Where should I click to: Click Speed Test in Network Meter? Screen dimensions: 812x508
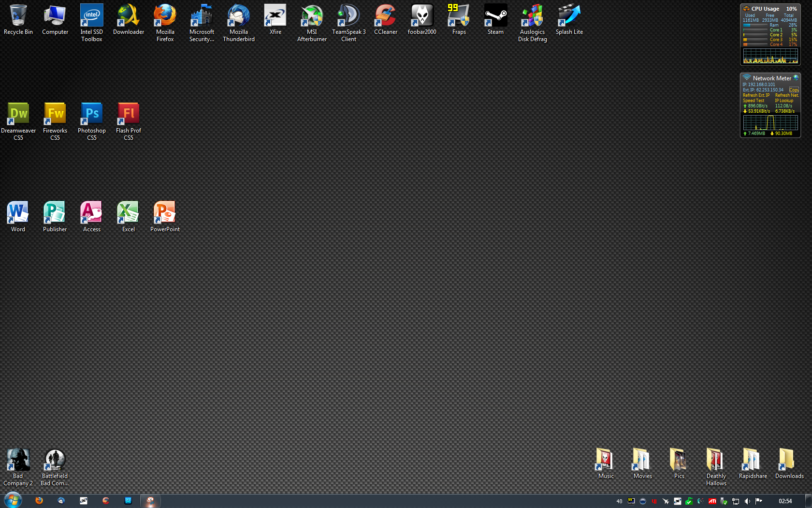pyautogui.click(x=754, y=101)
